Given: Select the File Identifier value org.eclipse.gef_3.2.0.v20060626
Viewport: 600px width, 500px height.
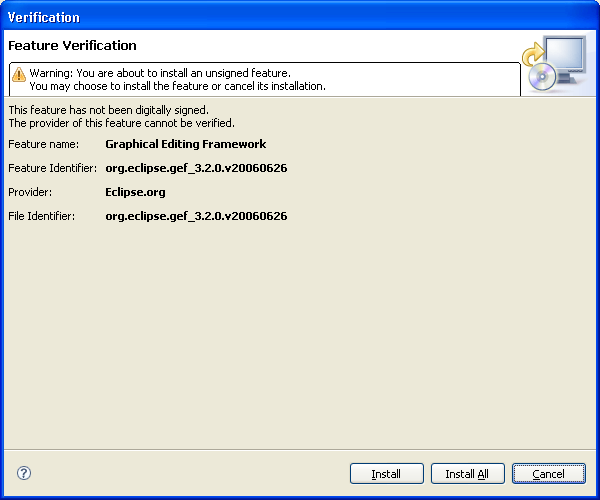Looking at the screenshot, I should coord(196,216).
